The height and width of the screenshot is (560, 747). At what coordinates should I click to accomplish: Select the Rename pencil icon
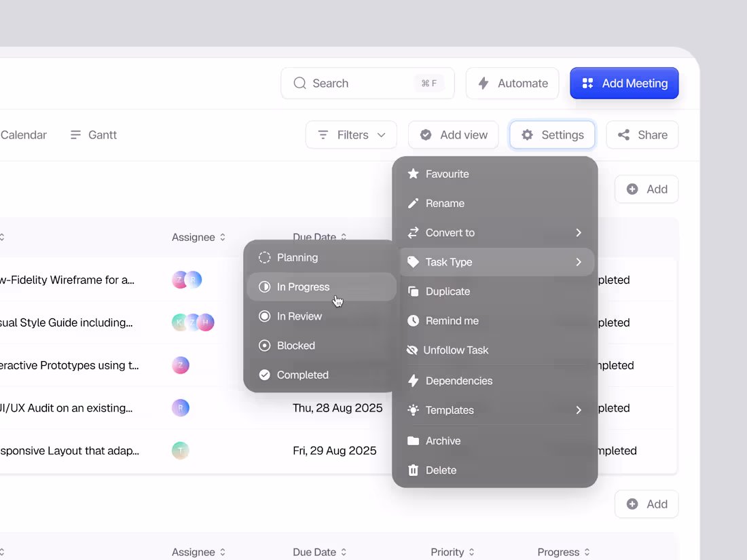pos(413,203)
